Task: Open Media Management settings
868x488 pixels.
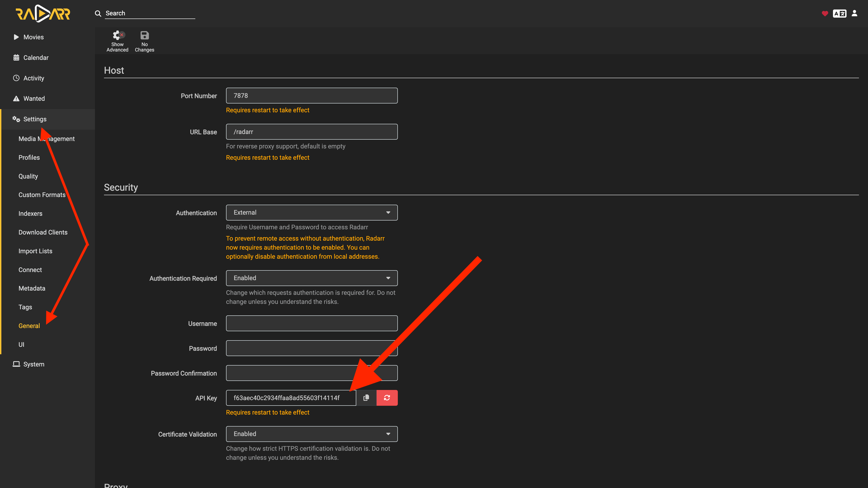Action: coord(47,139)
